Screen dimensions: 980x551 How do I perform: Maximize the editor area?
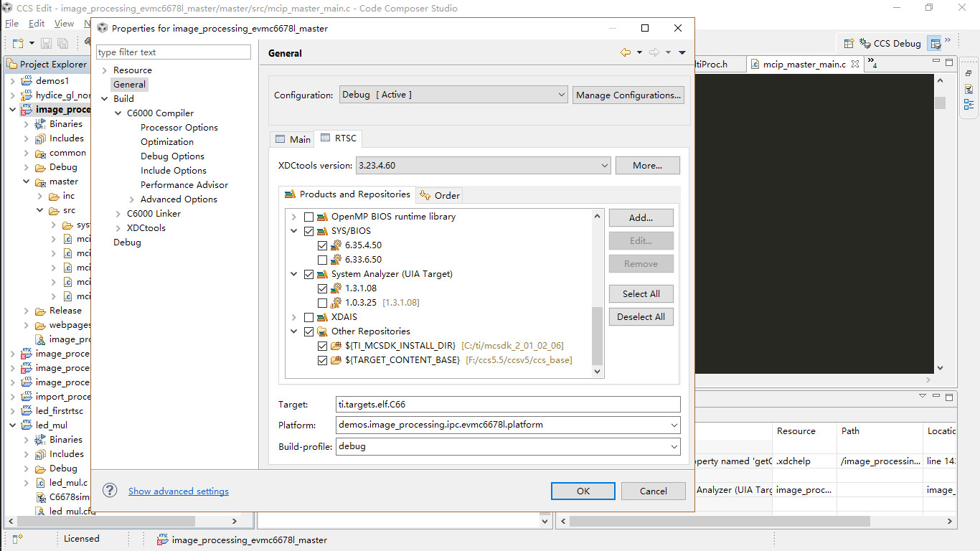click(948, 63)
